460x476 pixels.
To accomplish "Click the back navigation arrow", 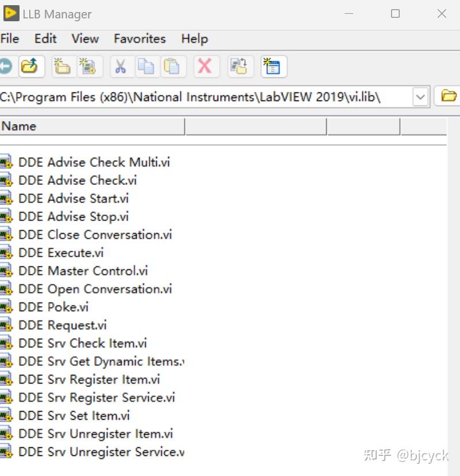I will [6, 66].
